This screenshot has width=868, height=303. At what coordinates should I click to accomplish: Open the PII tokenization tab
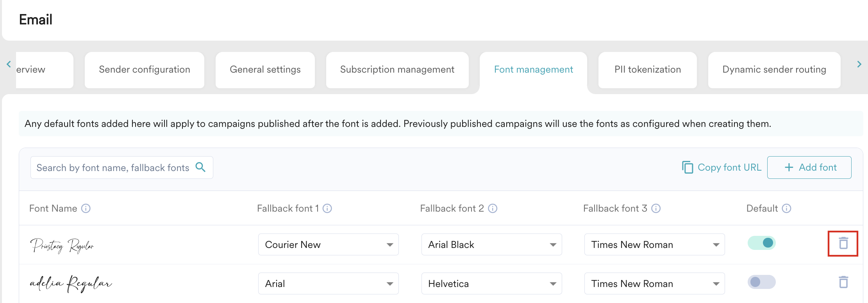click(x=647, y=70)
